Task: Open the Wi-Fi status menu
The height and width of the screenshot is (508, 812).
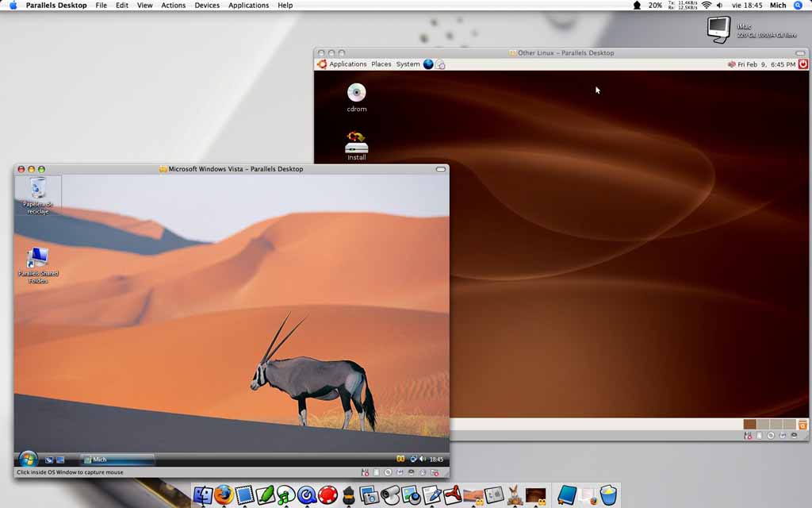Action: [706, 6]
